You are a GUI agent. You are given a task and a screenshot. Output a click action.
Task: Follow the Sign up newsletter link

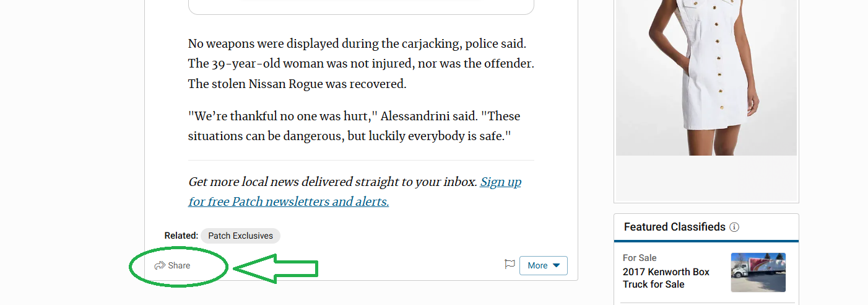point(501,182)
